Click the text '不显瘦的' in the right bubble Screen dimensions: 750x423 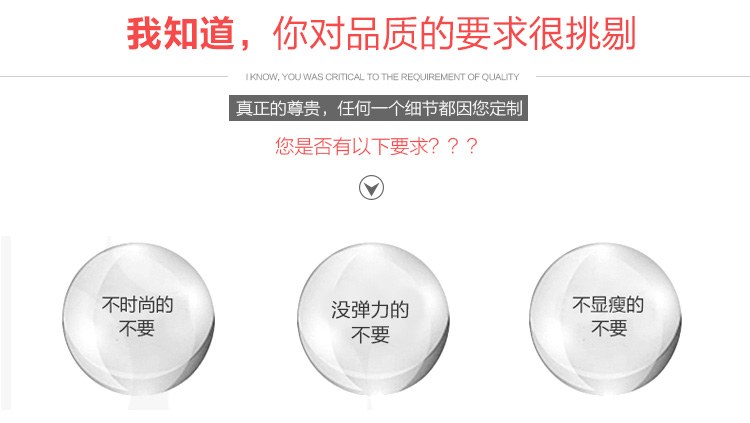(608, 305)
